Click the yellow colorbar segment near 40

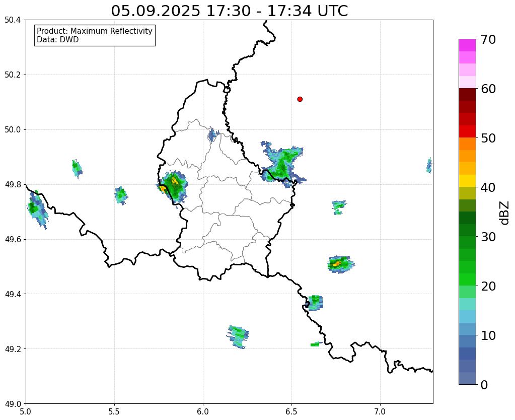pyautogui.click(x=467, y=181)
